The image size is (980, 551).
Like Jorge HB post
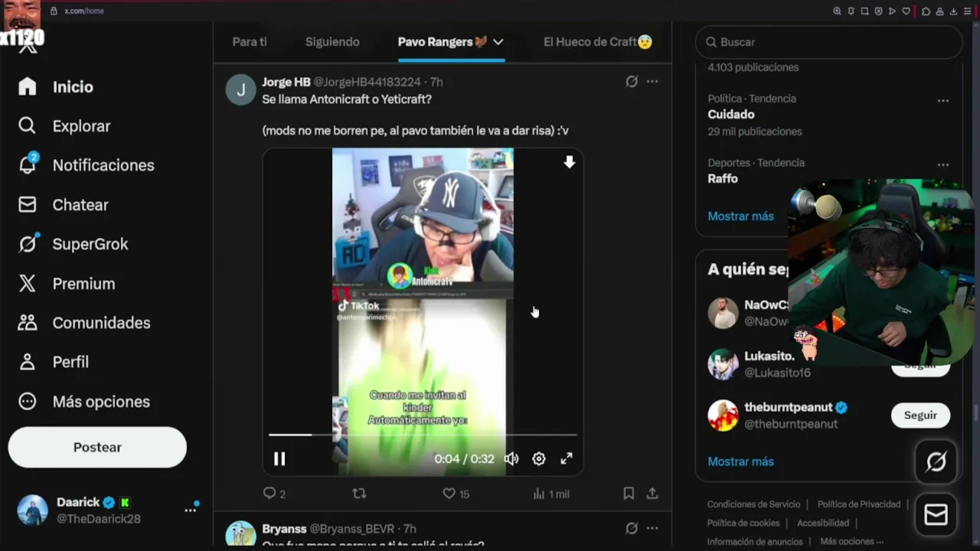point(456,494)
